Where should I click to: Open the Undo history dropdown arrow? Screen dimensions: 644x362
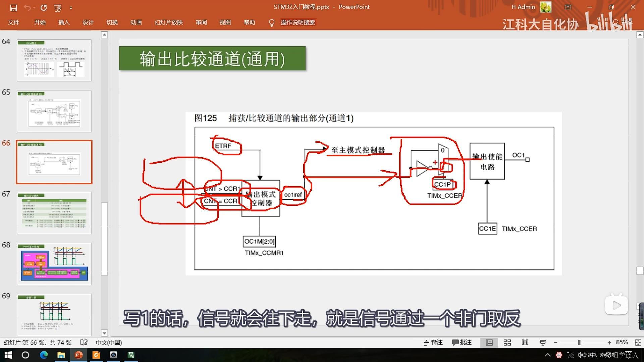[x=34, y=7]
